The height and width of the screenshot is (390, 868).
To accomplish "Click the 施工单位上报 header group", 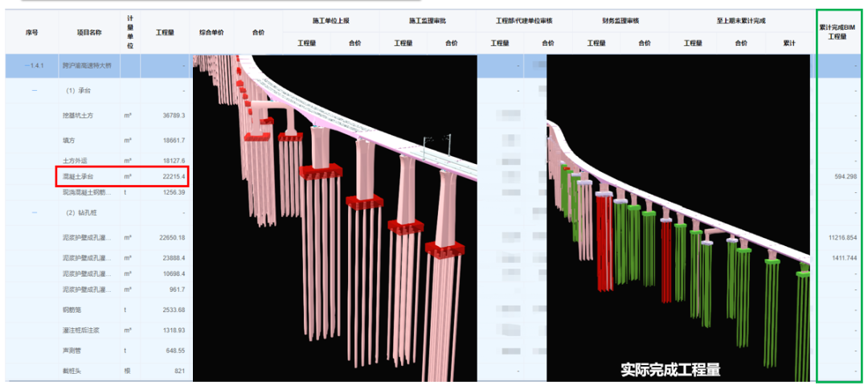I will (330, 18).
